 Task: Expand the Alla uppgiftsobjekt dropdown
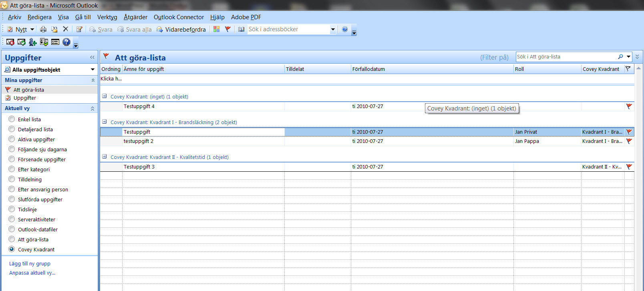click(93, 70)
